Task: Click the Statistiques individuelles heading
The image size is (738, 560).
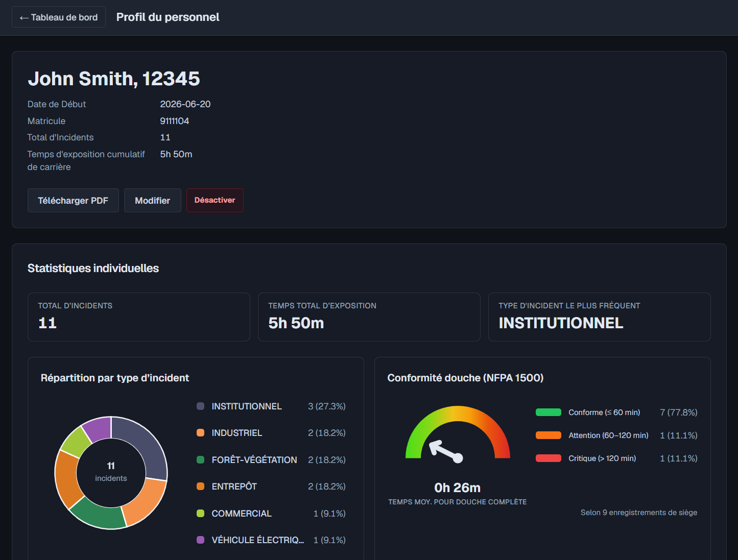Action: point(93,269)
